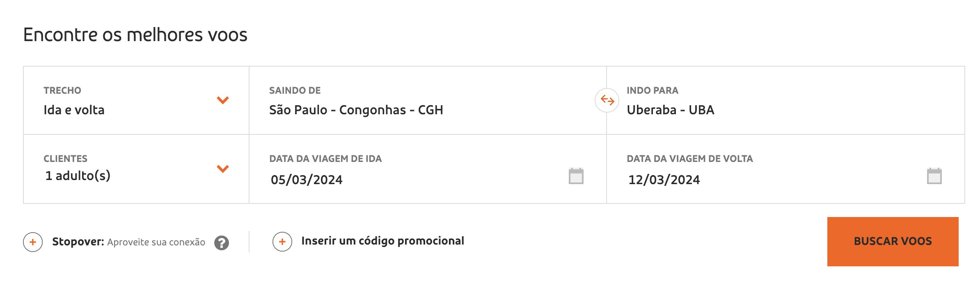Click Inserir um código promocional link
980x291 pixels.
pos(382,241)
